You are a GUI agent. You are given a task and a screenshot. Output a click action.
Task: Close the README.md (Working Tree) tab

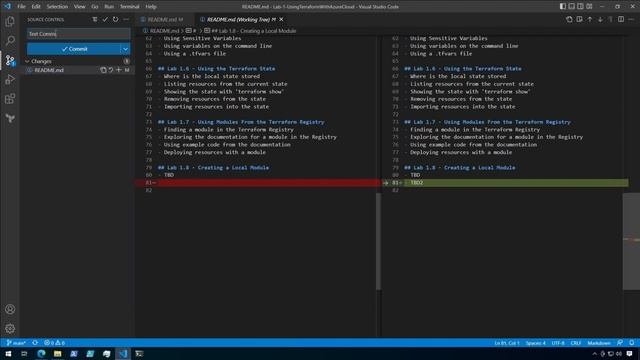(x=281, y=19)
